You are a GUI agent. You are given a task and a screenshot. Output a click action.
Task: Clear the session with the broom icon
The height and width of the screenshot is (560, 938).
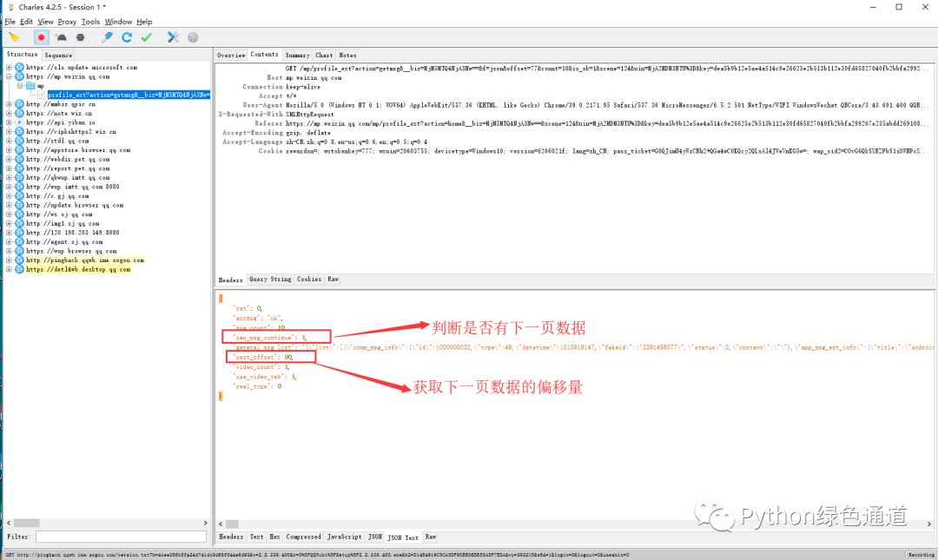14,37
